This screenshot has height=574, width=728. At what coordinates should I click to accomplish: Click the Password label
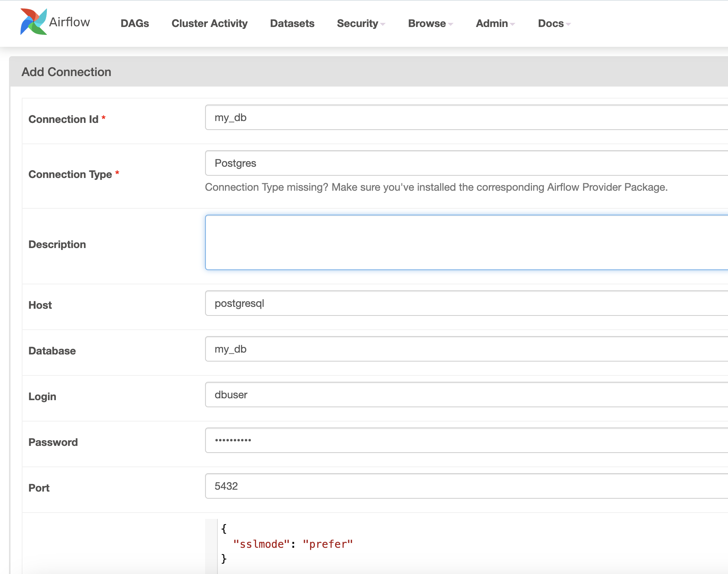53,442
